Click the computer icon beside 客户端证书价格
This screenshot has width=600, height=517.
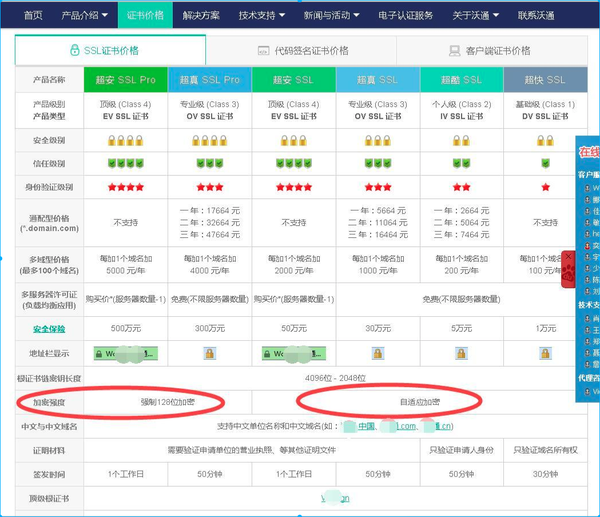455,51
